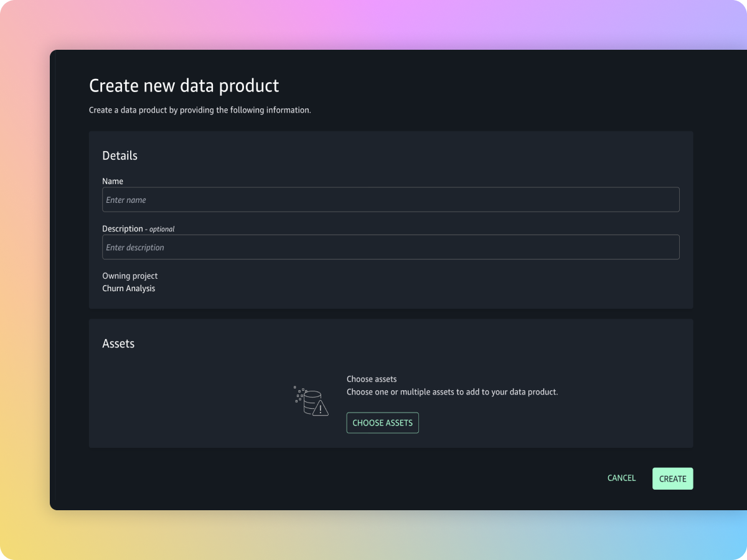
Task: Click the Details section heading
Action: point(120,156)
